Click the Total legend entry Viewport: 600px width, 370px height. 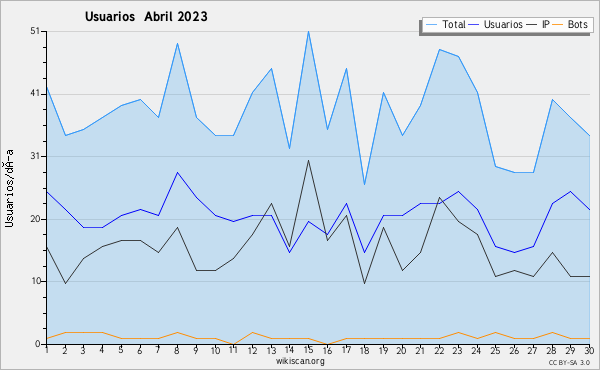(x=445, y=24)
